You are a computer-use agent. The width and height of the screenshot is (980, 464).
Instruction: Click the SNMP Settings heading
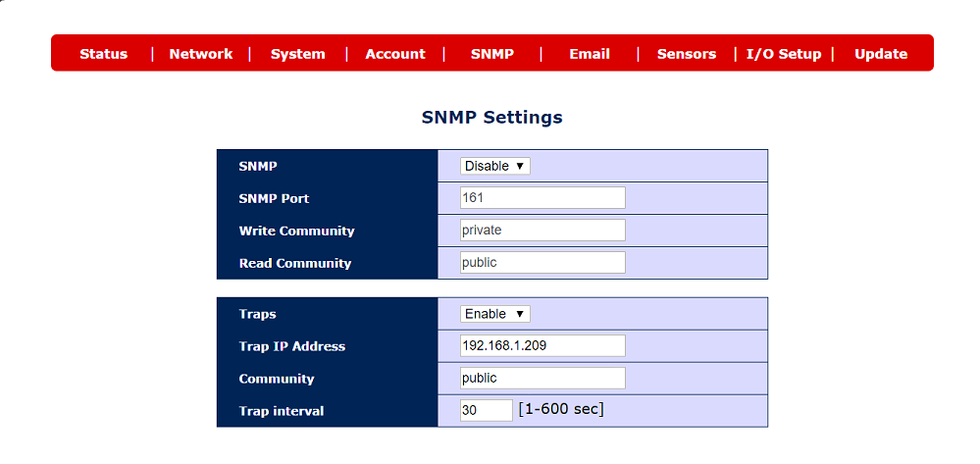pos(491,117)
